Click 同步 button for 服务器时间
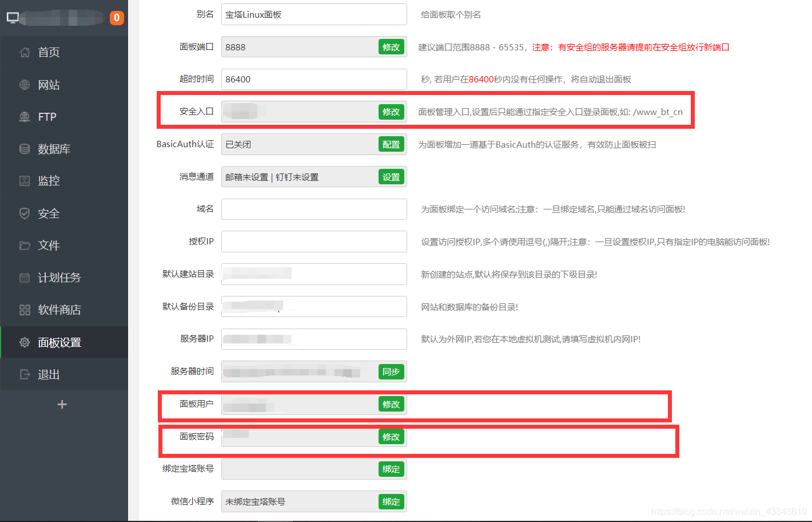This screenshot has width=812, height=522. click(391, 371)
